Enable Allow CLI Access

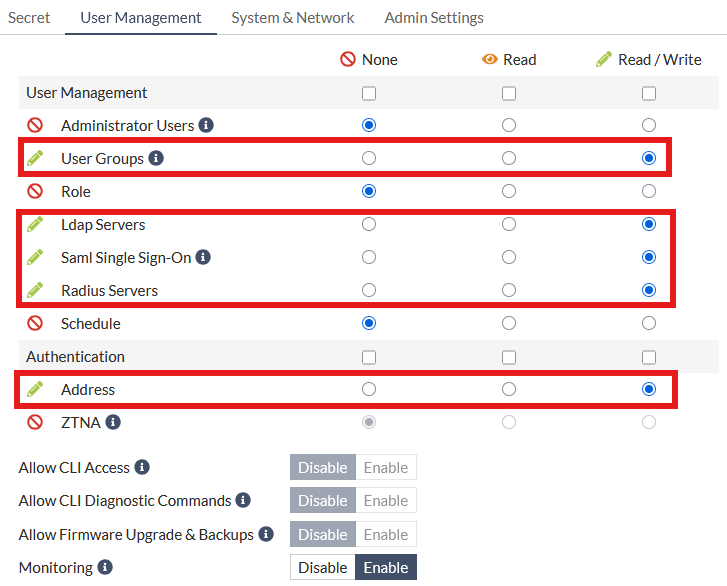point(386,467)
